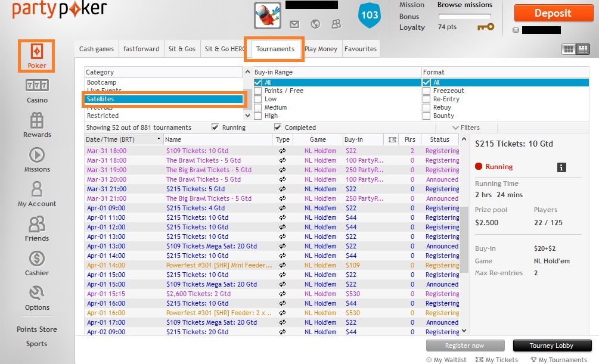The height and width of the screenshot is (364, 599).
Task: Click type icon for $109 Tickets: 10 Gtd
Action: [283, 151]
